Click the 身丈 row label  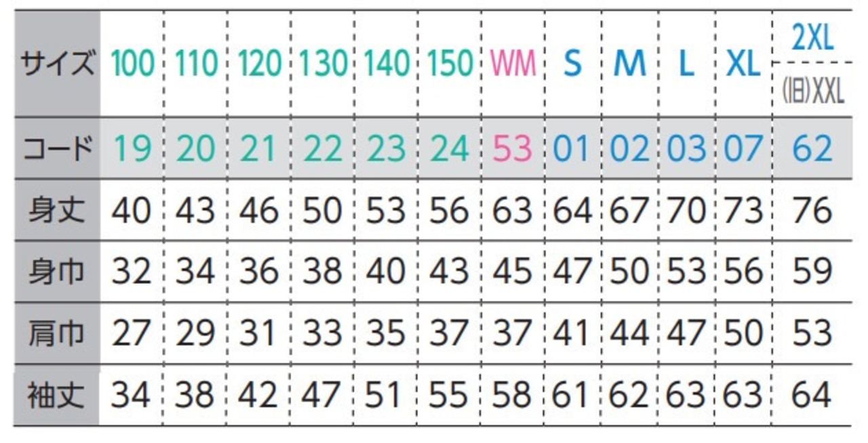[x=57, y=210]
